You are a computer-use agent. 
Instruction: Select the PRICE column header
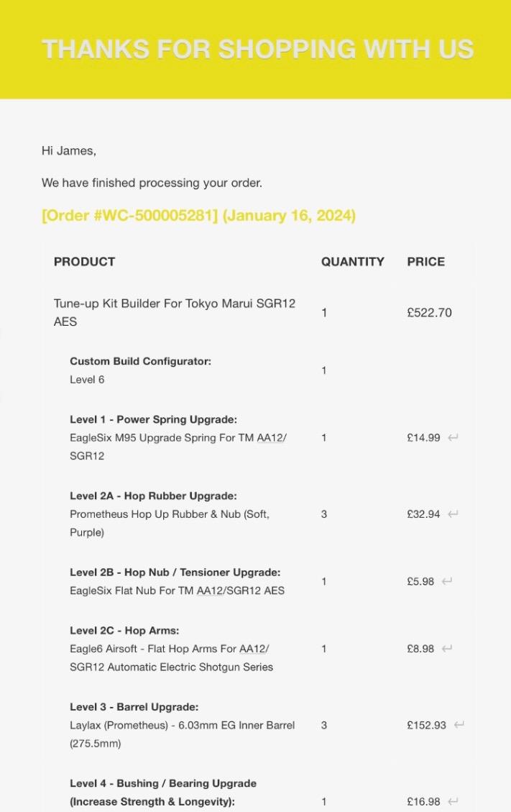[425, 262]
